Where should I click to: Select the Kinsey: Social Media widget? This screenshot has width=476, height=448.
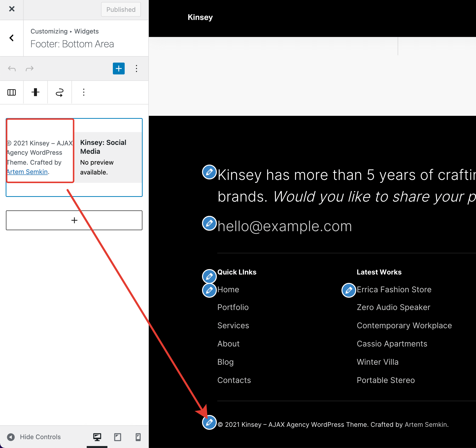point(108,157)
